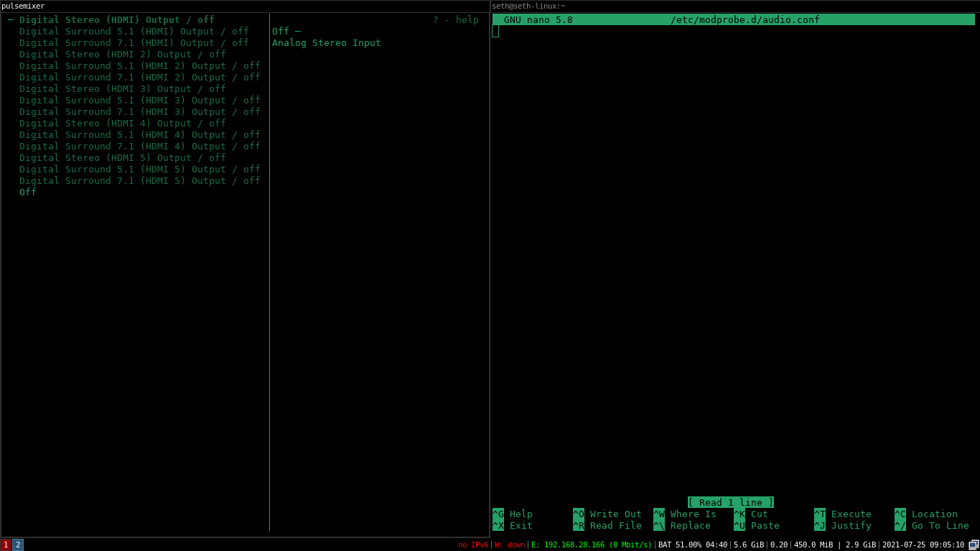The height and width of the screenshot is (551, 980).
Task: Click the ^X Exit shortcut in nano
Action: 513,526
